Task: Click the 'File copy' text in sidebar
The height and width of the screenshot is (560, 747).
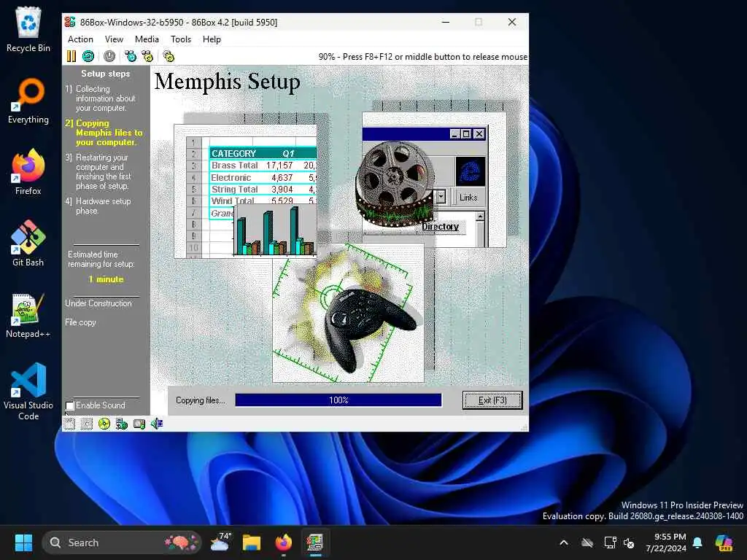Action: click(80, 322)
